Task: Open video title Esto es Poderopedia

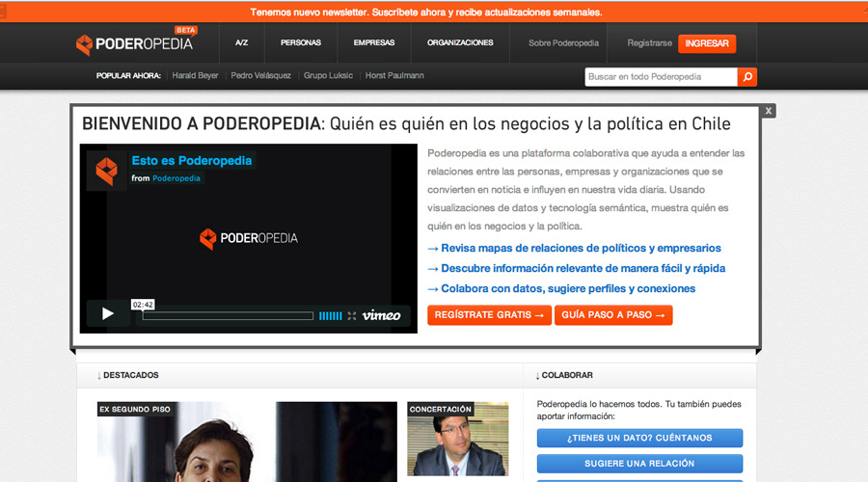Action: point(192,160)
